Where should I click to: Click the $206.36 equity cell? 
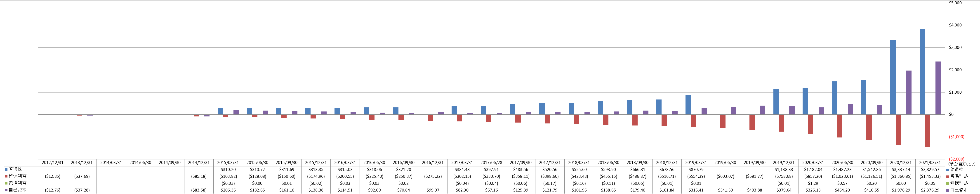click(x=228, y=190)
